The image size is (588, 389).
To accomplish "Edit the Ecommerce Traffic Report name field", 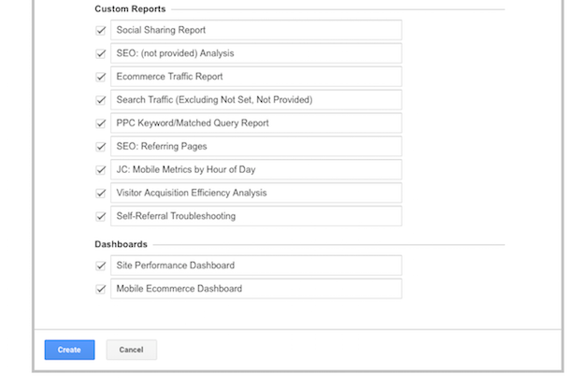I will [256, 77].
